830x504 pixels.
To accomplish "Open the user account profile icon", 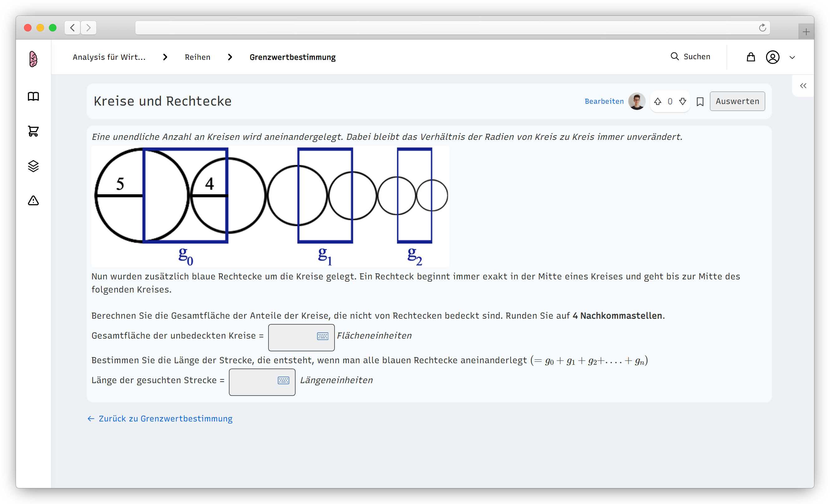I will [x=772, y=57].
